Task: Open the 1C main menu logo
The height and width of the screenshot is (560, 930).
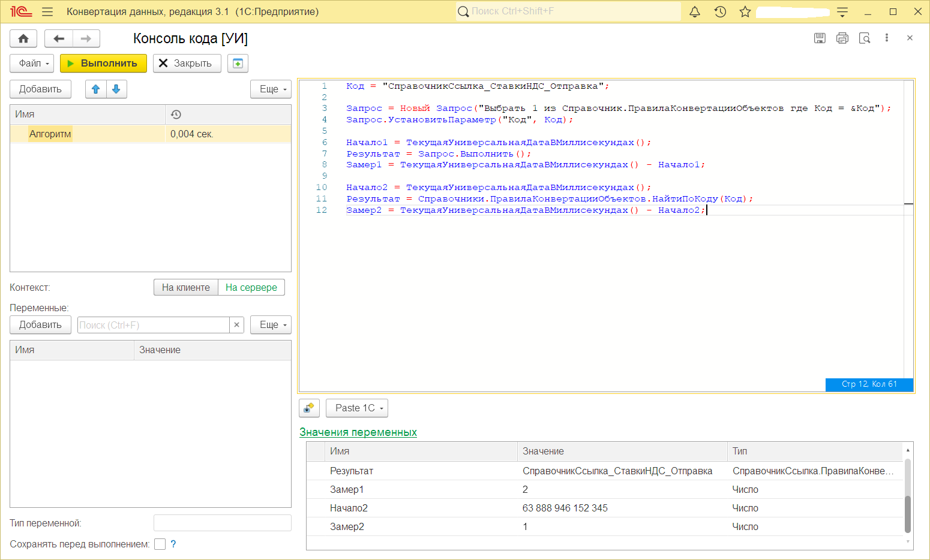Action: click(x=21, y=11)
